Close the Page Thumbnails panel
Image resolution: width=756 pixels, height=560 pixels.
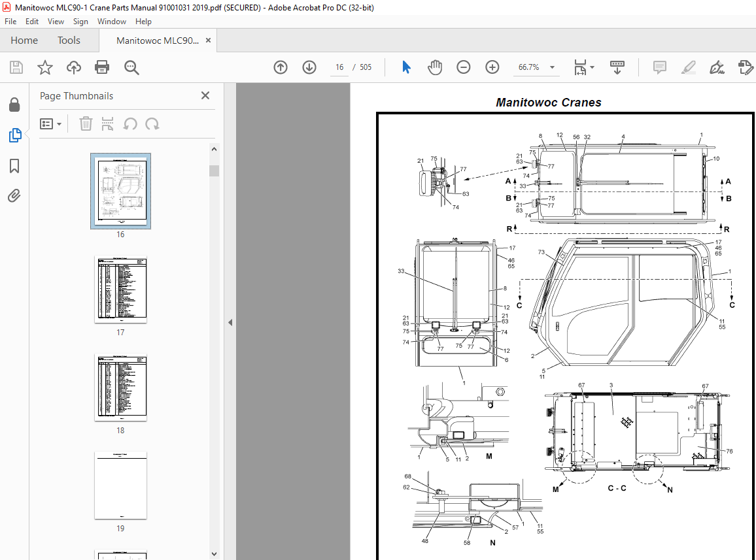pyautogui.click(x=205, y=95)
